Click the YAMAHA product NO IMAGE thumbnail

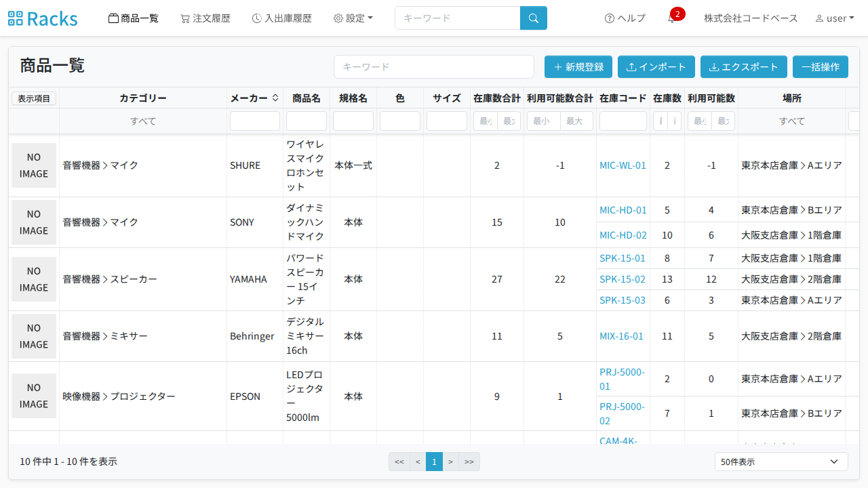pos(34,279)
